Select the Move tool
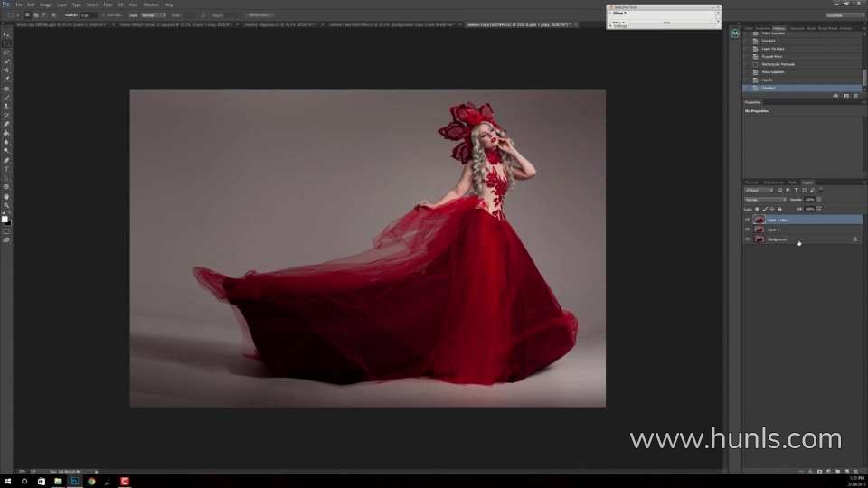The width and height of the screenshot is (868, 488). (x=7, y=34)
